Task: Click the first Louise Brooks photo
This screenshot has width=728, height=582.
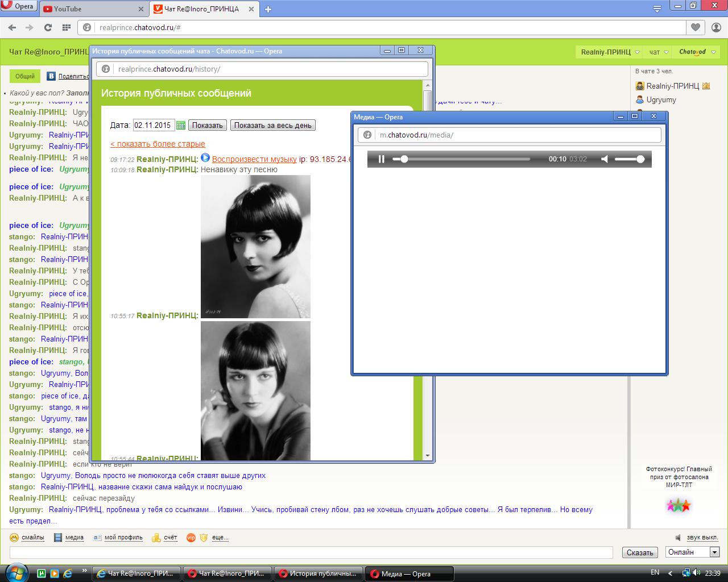Action: pos(255,247)
